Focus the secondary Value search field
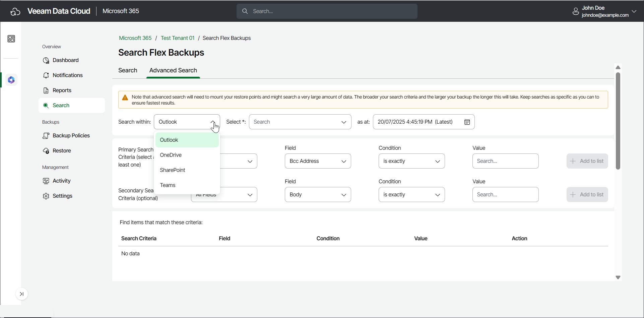Screen dimensions: 644x318 [506, 195]
